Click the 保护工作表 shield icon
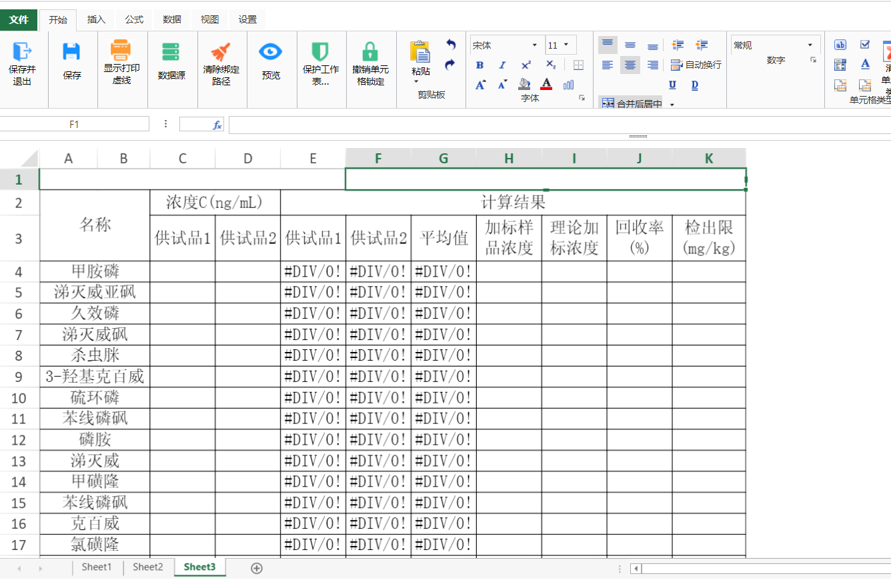 (x=320, y=52)
